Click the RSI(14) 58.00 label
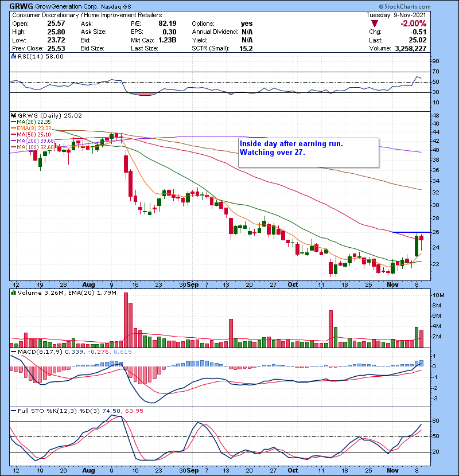 coord(40,56)
